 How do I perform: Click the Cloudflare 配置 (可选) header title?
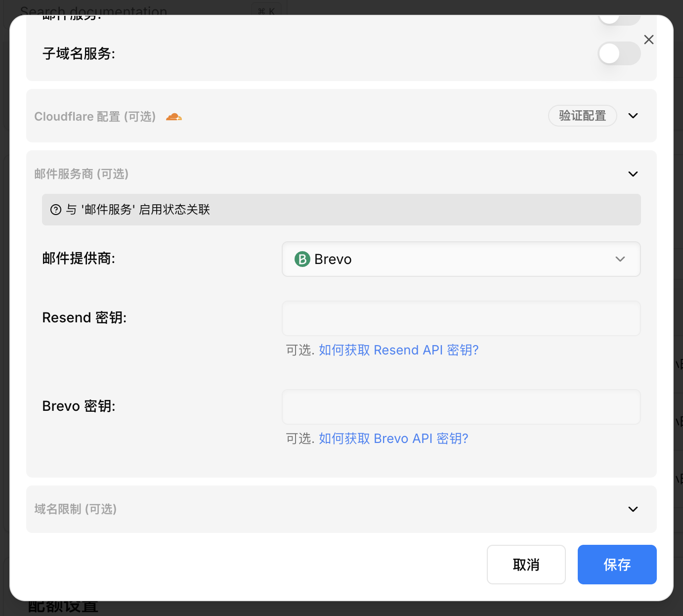(95, 117)
